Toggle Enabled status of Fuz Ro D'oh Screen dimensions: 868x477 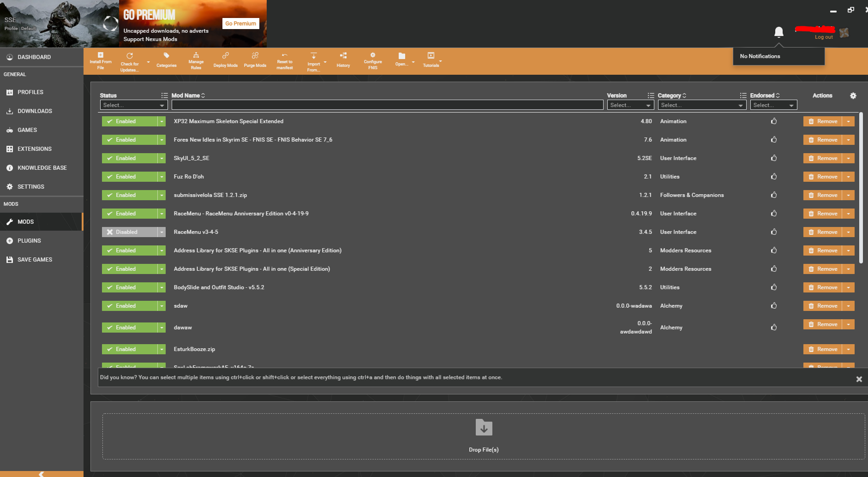[130, 177]
